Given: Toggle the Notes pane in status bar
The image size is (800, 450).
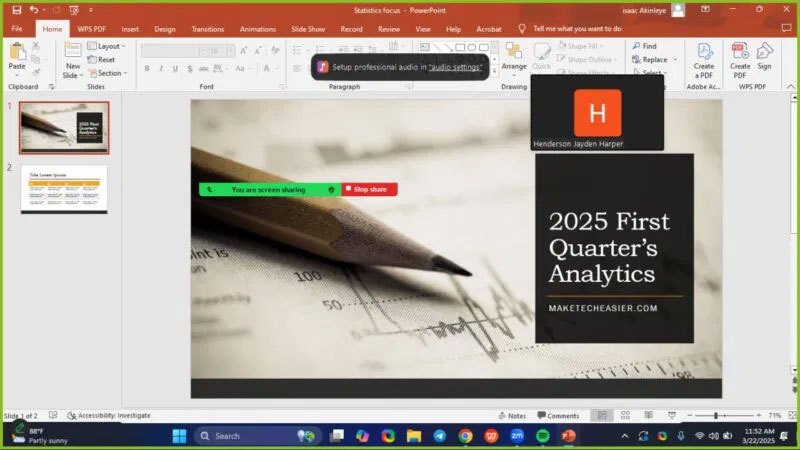Looking at the screenshot, I should click(x=512, y=416).
